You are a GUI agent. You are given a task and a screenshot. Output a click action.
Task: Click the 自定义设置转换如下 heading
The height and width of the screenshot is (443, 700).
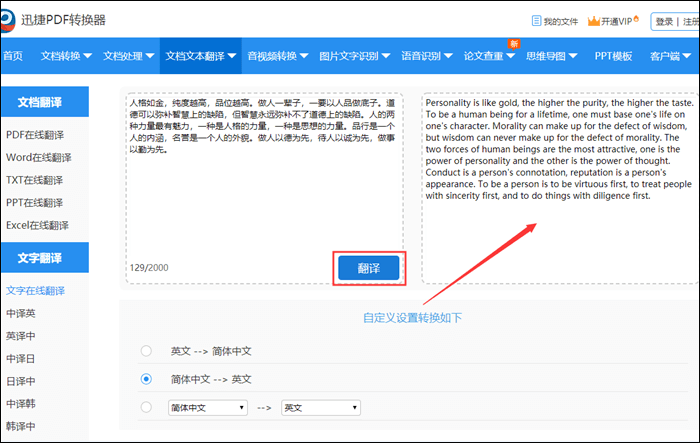tap(412, 318)
